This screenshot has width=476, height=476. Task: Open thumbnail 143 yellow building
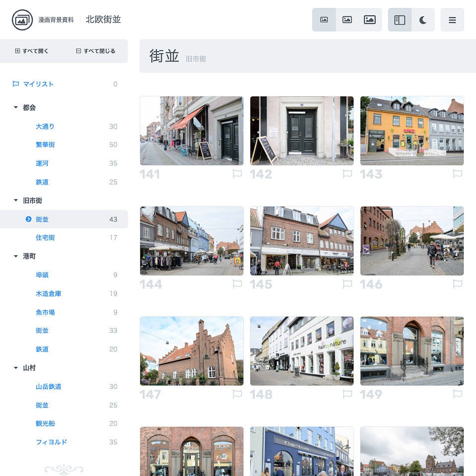pos(412,131)
